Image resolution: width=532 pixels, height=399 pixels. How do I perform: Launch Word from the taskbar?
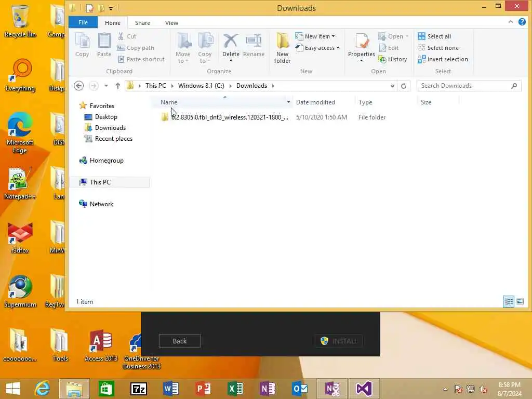pos(170,389)
